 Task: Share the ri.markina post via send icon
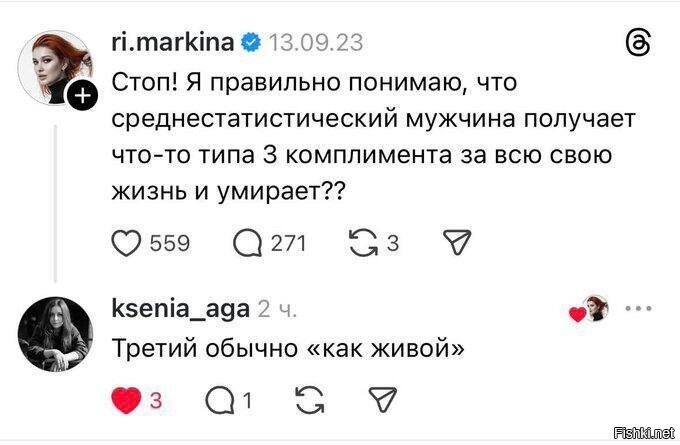coord(455,243)
